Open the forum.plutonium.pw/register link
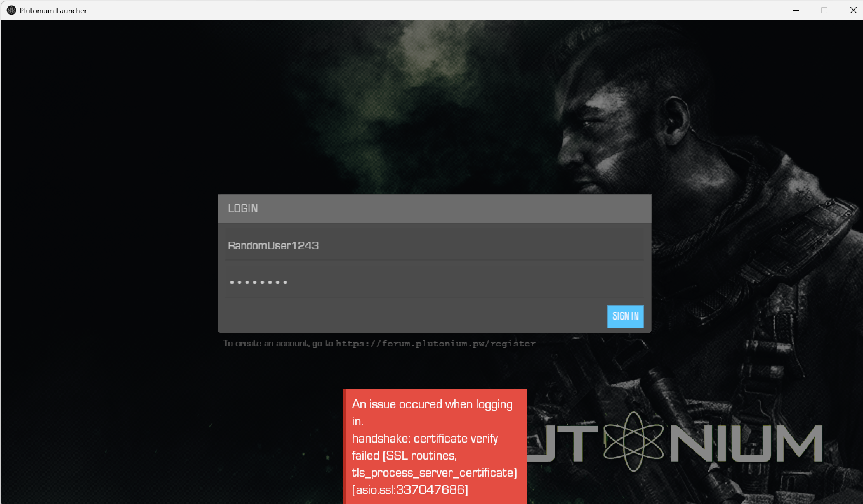This screenshot has height=504, width=863. 435,344
